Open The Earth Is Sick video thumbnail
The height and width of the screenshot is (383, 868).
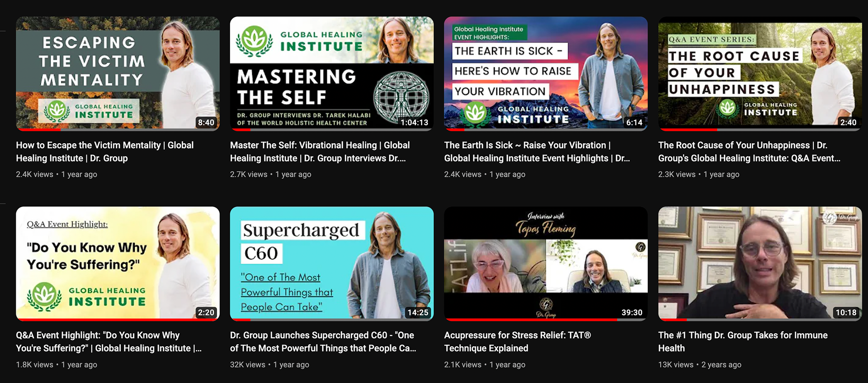click(546, 74)
